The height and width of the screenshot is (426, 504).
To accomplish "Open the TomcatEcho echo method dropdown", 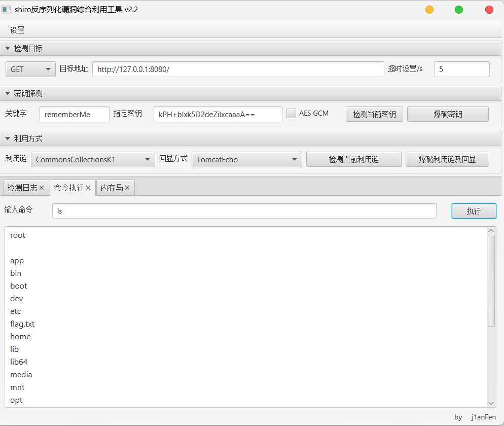I will click(x=247, y=159).
